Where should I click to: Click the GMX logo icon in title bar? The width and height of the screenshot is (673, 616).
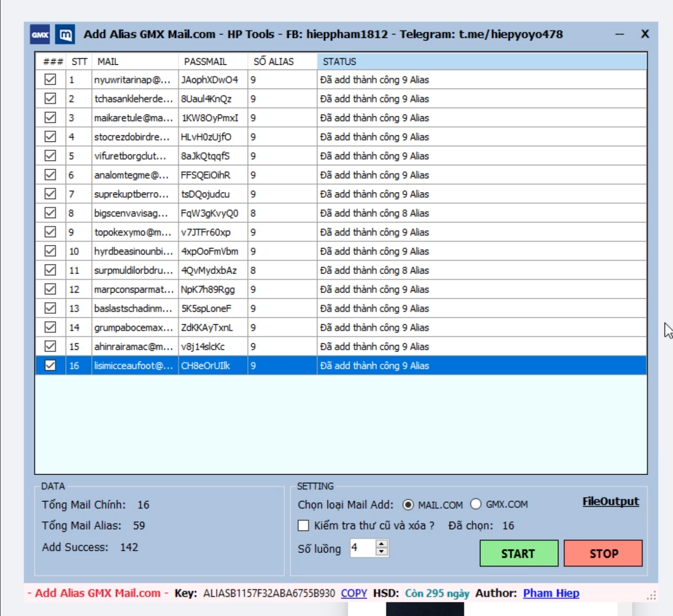tap(40, 34)
